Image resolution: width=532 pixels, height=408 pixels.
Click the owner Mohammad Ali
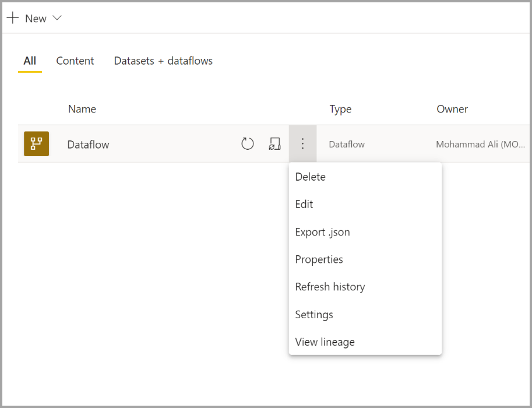pos(480,143)
